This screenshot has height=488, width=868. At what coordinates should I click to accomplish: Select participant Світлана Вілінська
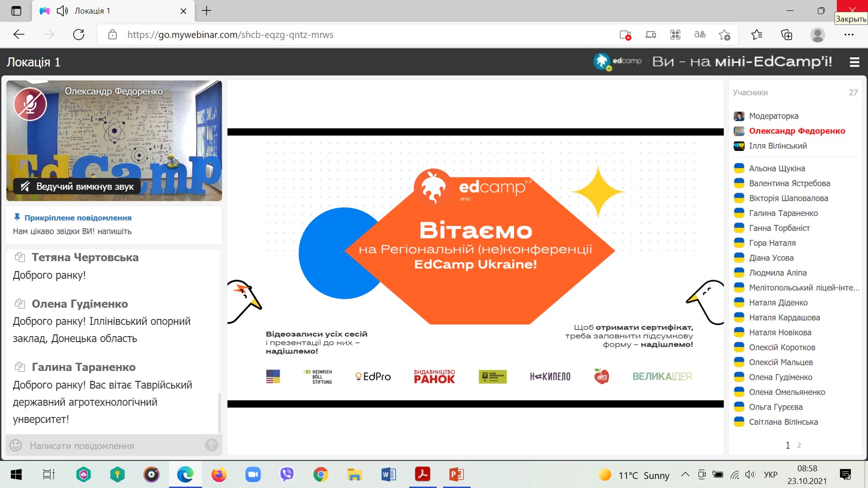tap(783, 422)
